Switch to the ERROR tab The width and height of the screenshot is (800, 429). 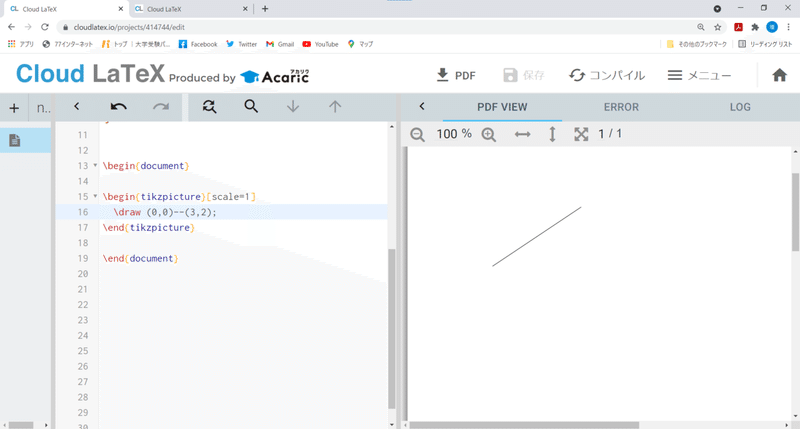621,107
